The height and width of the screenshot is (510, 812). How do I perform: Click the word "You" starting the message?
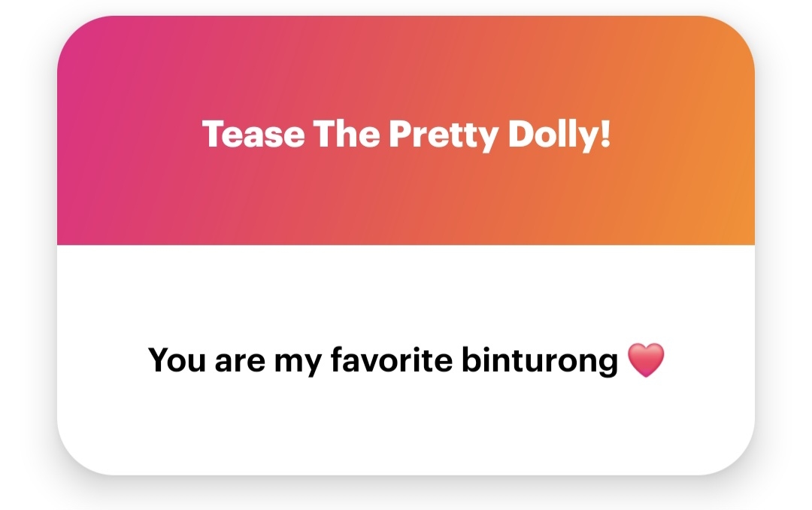tap(177, 360)
